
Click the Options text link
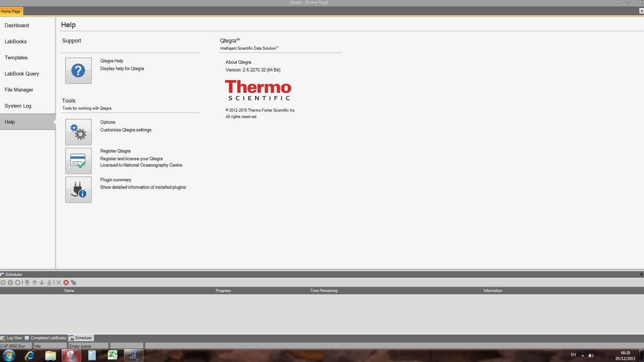pos(108,122)
